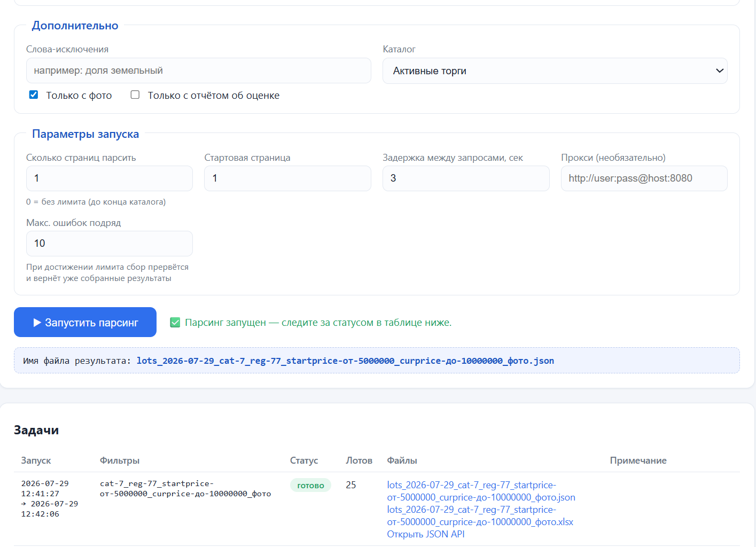Image resolution: width=756 pixels, height=547 pixels.
Task: Click the lots count '25' cell
Action: (x=351, y=485)
